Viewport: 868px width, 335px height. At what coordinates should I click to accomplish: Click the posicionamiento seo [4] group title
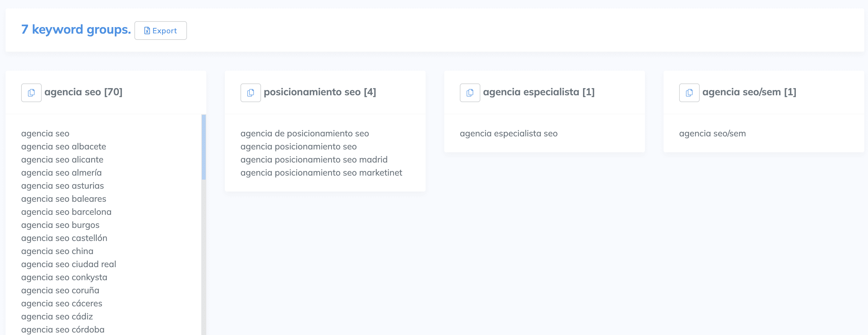click(x=320, y=92)
